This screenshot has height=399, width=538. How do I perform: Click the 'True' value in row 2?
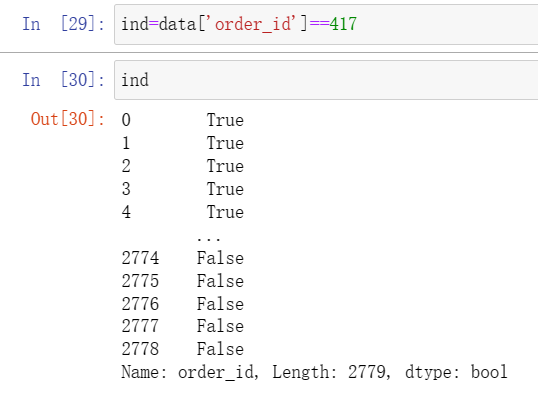tap(225, 166)
